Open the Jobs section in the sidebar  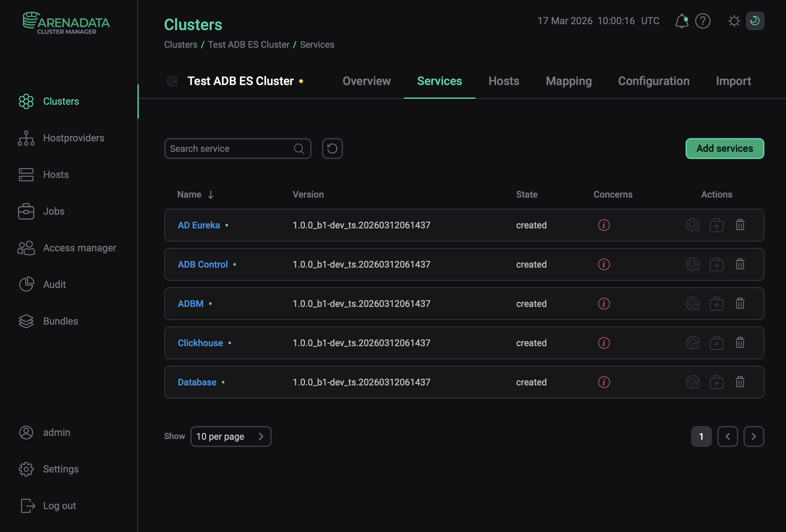(x=53, y=211)
